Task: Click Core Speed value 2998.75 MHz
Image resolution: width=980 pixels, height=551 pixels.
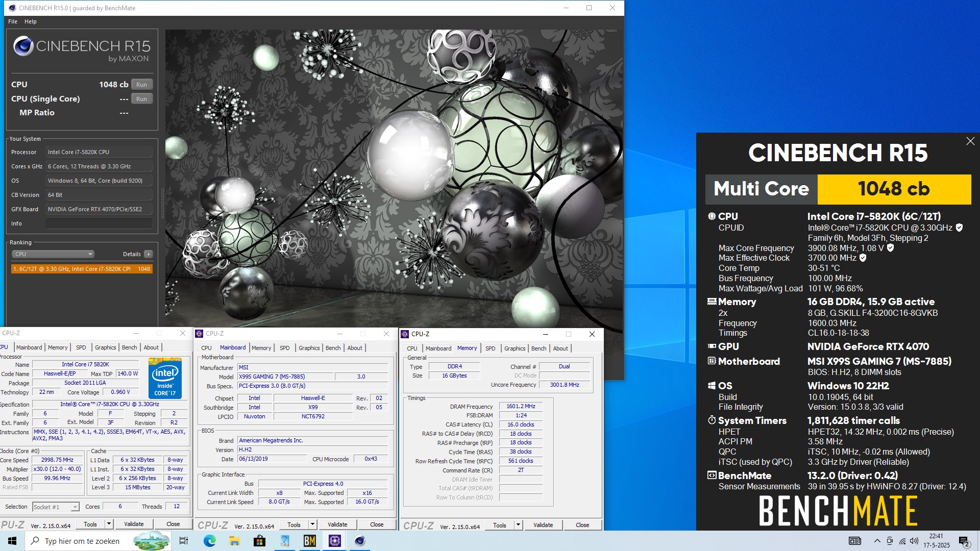Action: click(57, 460)
